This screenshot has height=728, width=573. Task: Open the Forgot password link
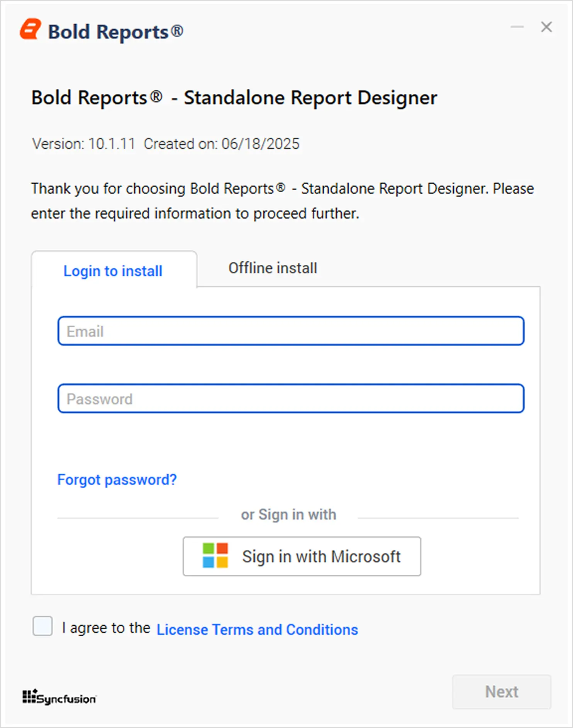coord(117,480)
